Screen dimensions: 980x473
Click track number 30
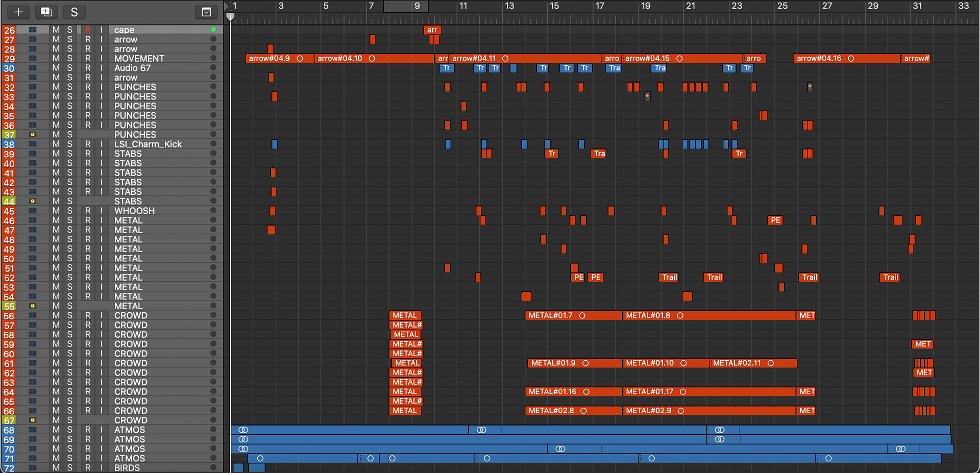click(x=9, y=68)
